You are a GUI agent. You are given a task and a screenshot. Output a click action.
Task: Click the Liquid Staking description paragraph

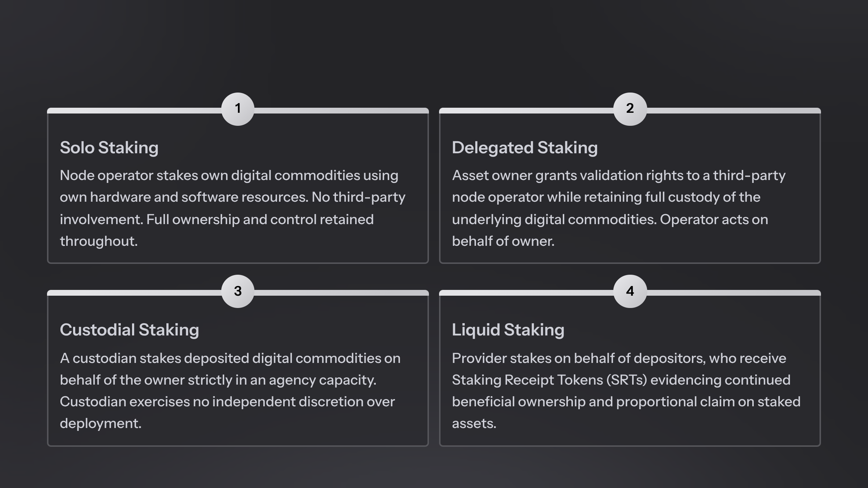tap(626, 391)
